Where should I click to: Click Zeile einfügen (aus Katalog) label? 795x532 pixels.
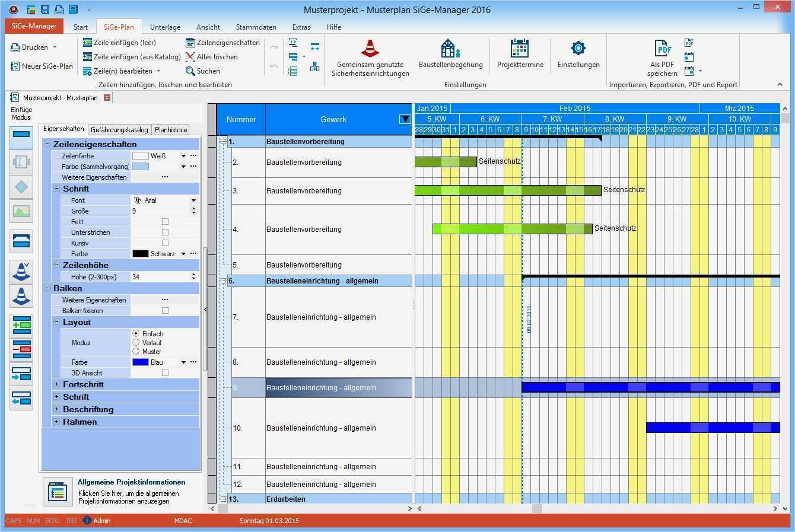137,57
